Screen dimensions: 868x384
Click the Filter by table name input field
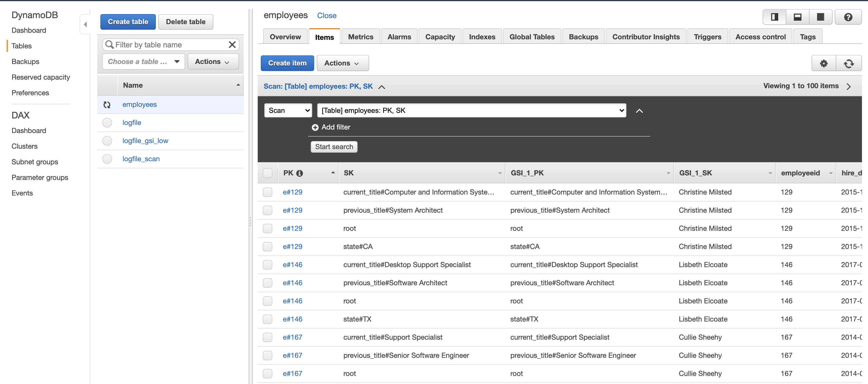tap(171, 44)
